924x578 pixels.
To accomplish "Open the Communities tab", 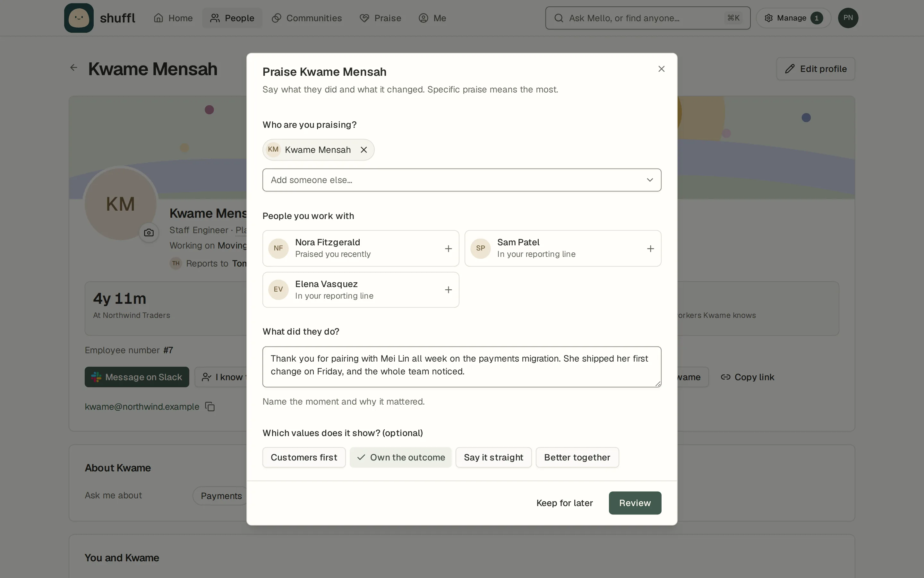I will pyautogui.click(x=307, y=18).
